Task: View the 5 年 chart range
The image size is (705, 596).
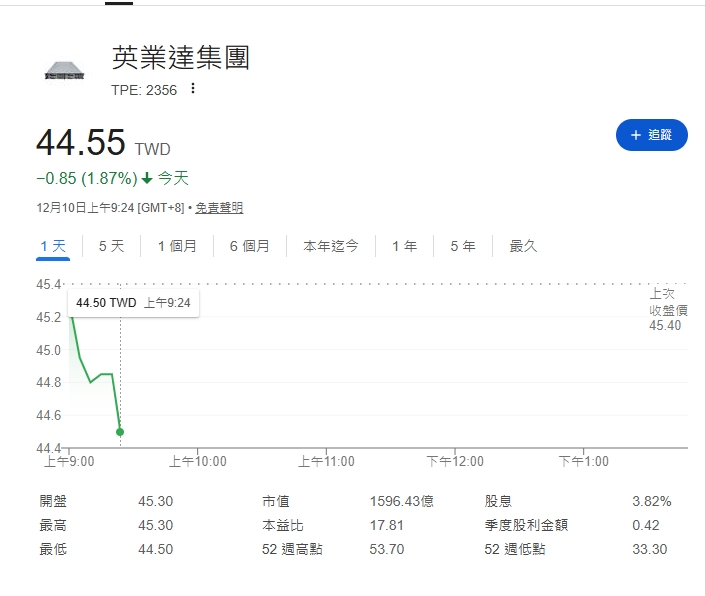Action: [463, 246]
